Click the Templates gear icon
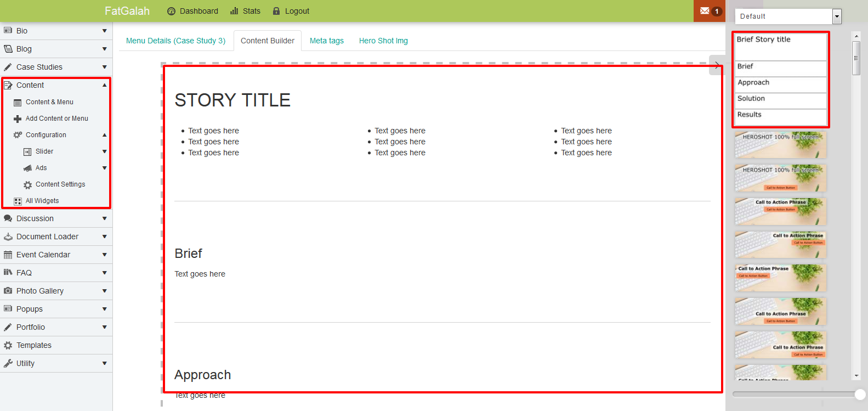This screenshot has height=411, width=868. coord(8,345)
